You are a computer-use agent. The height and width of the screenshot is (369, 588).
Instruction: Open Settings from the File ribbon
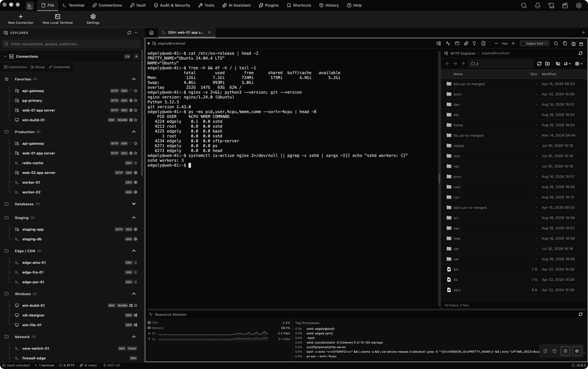coord(93,19)
